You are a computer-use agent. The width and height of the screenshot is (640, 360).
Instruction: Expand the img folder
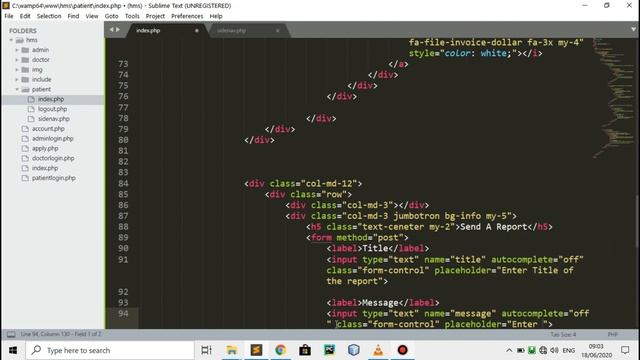click(17, 70)
